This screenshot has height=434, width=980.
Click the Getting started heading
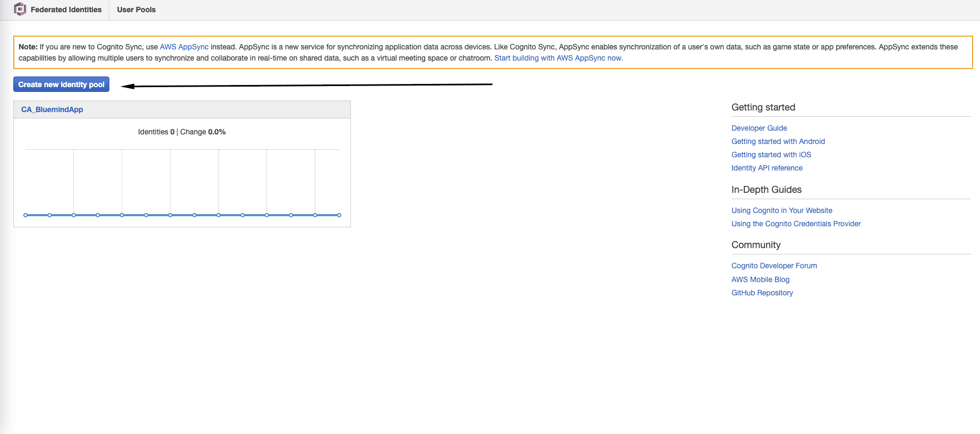click(x=763, y=107)
